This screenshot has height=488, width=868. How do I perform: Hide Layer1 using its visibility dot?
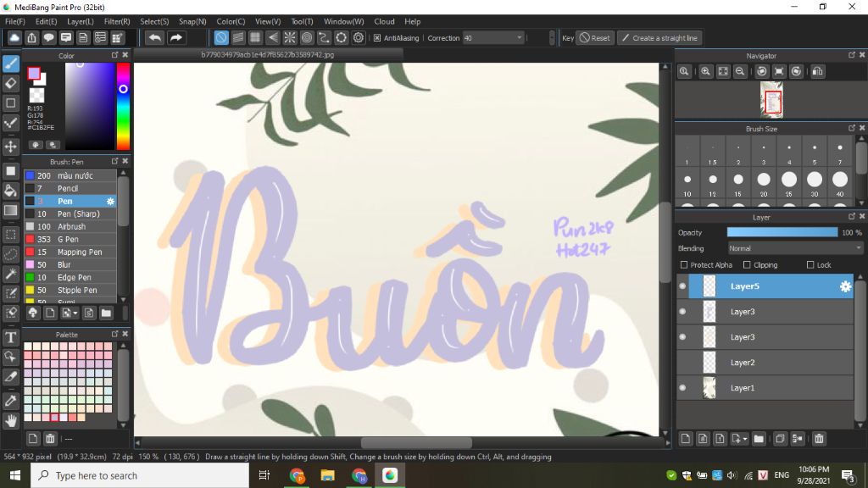[x=682, y=388]
